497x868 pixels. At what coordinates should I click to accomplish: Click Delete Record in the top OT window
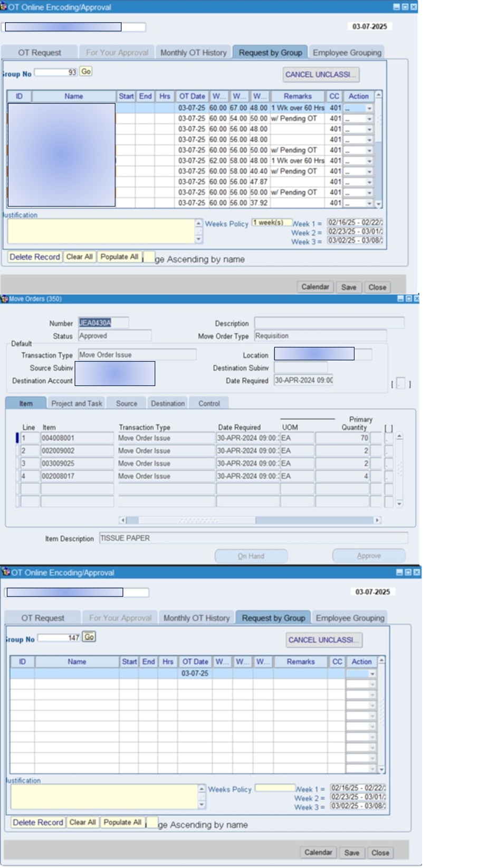click(35, 257)
